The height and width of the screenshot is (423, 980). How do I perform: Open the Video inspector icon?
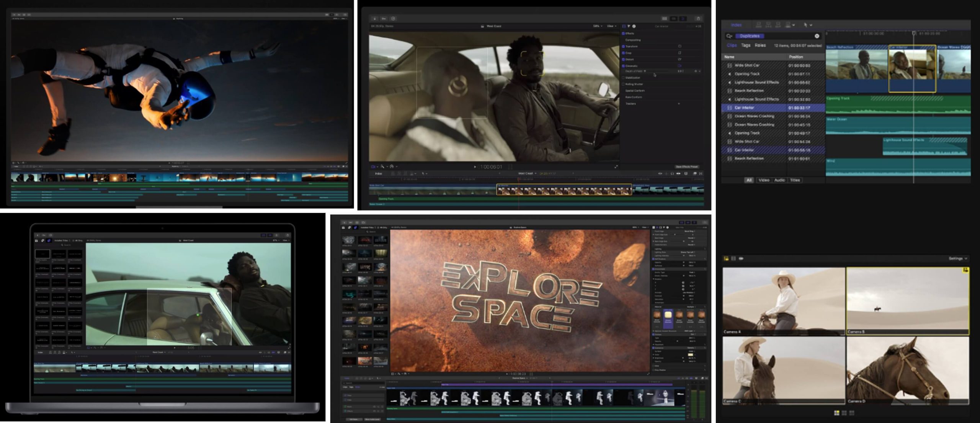pyautogui.click(x=624, y=26)
